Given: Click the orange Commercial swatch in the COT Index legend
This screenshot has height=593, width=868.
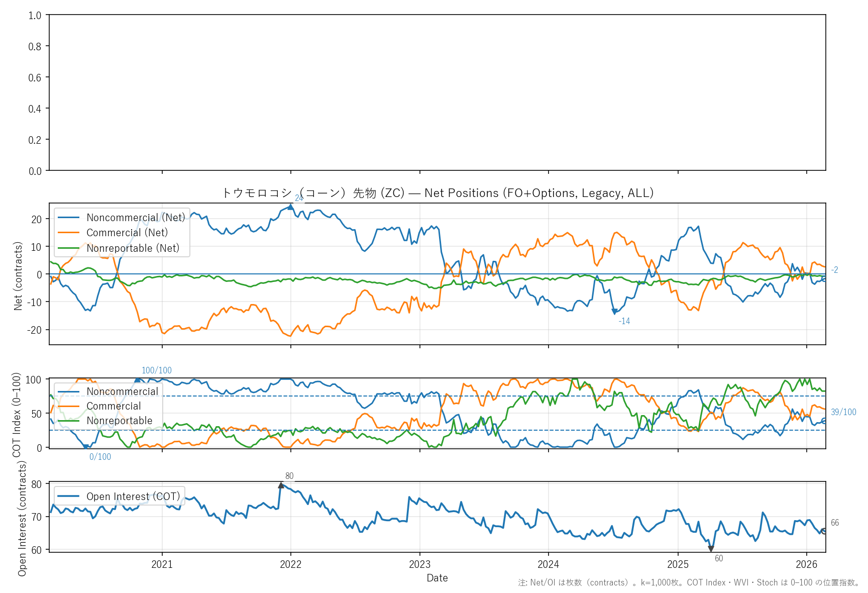Looking at the screenshot, I should tap(68, 406).
